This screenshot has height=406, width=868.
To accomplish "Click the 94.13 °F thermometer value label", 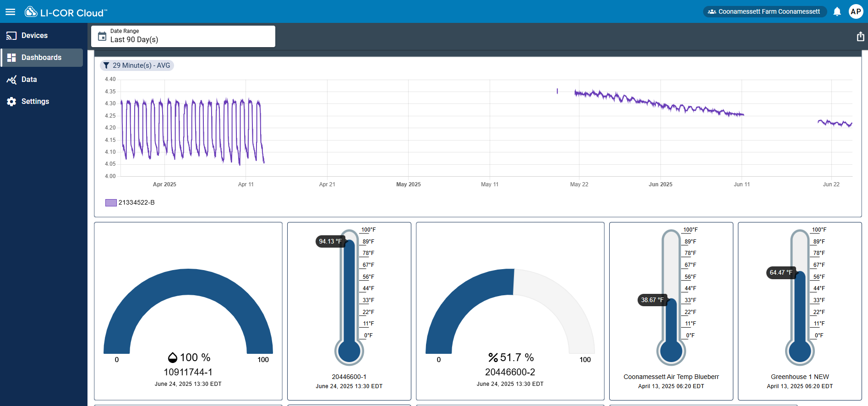I will 330,241.
